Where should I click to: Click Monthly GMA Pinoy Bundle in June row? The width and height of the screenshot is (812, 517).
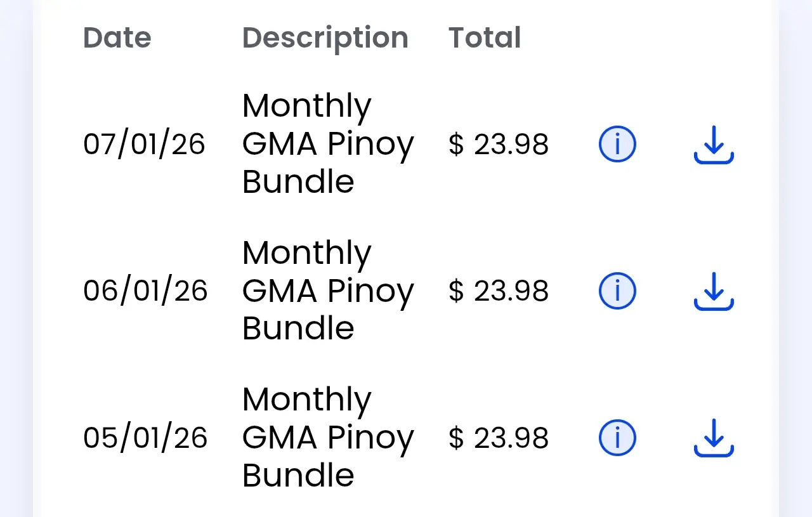(328, 291)
